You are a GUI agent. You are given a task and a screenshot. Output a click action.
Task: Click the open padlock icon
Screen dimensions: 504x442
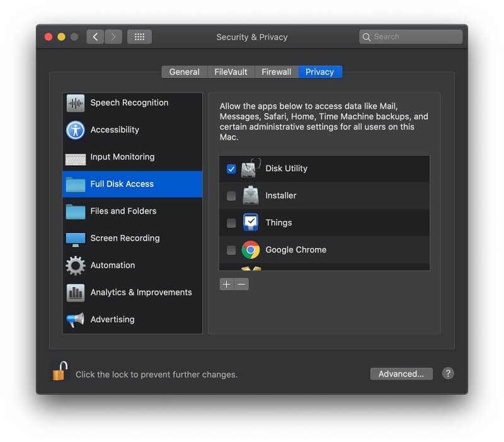tap(60, 371)
